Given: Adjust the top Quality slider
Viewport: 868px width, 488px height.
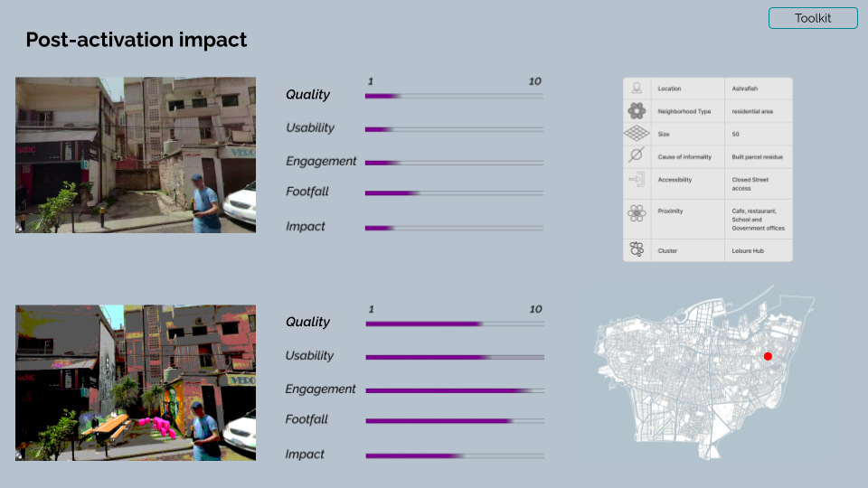Looking at the screenshot, I should [x=454, y=97].
